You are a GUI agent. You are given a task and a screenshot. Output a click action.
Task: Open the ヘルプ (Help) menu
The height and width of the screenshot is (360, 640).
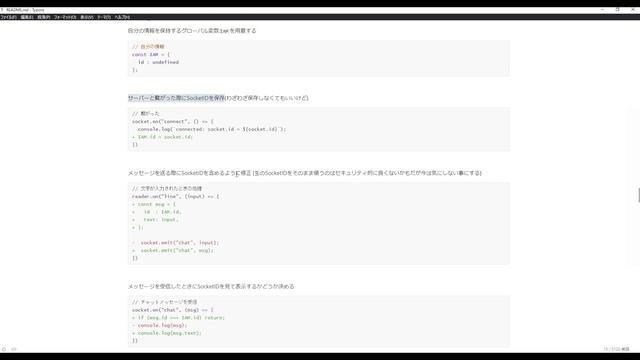(122, 17)
